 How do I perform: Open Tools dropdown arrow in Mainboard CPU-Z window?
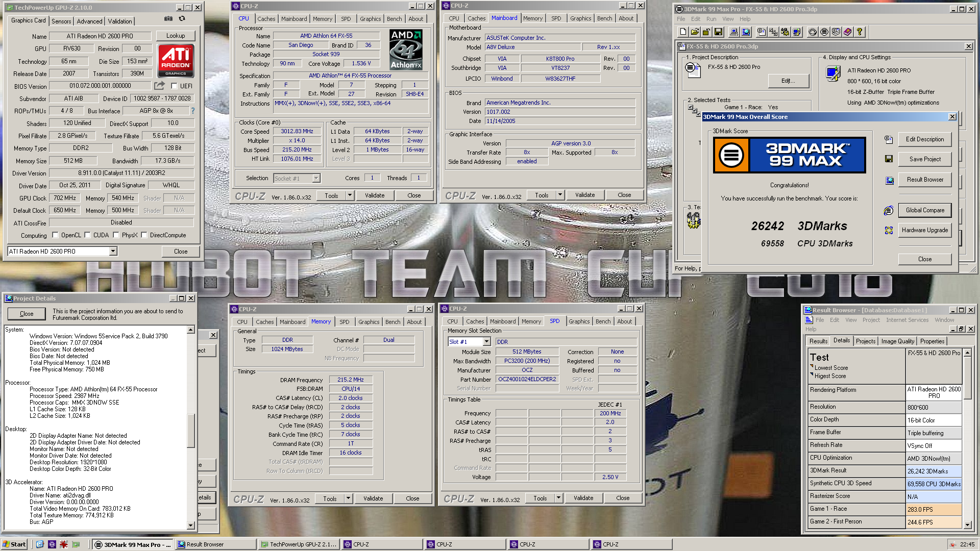click(560, 195)
